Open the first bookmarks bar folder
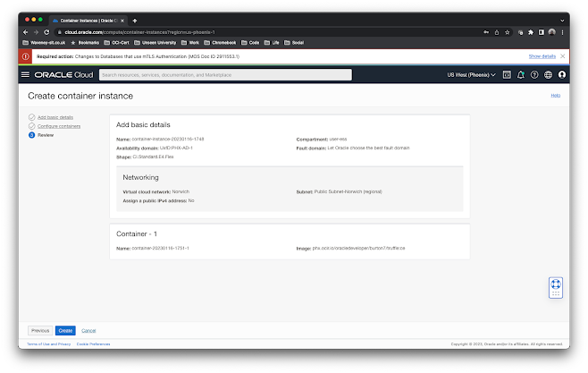 point(44,43)
